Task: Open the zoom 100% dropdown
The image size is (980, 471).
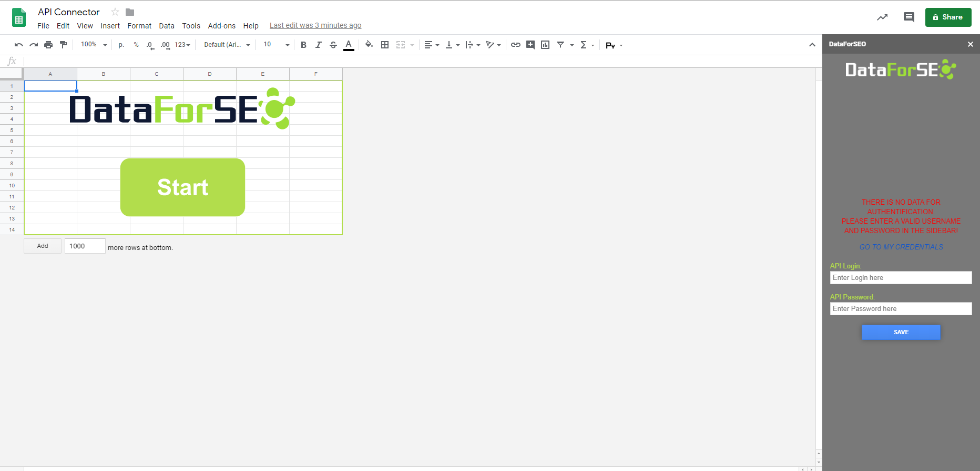Action: (94, 45)
